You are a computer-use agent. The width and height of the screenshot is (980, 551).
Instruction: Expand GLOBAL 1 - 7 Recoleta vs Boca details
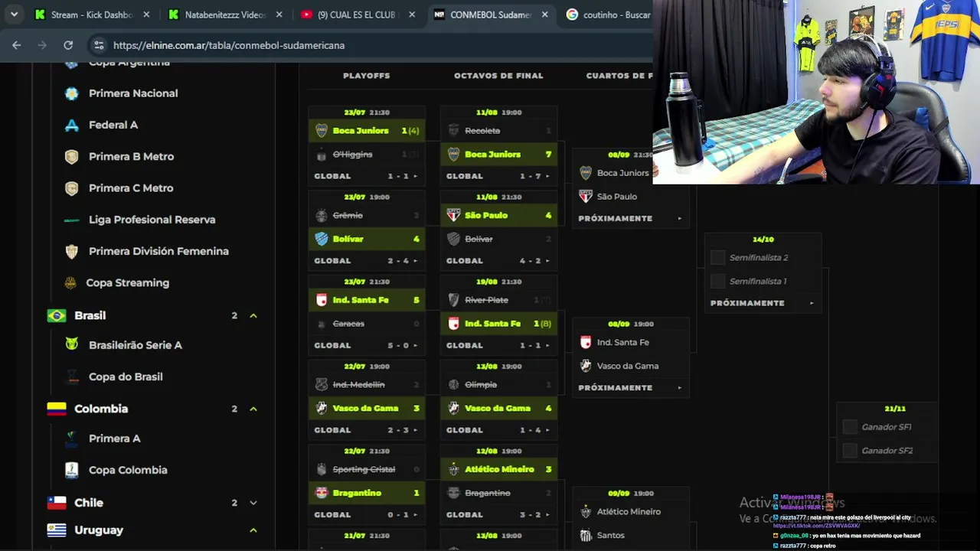point(498,176)
